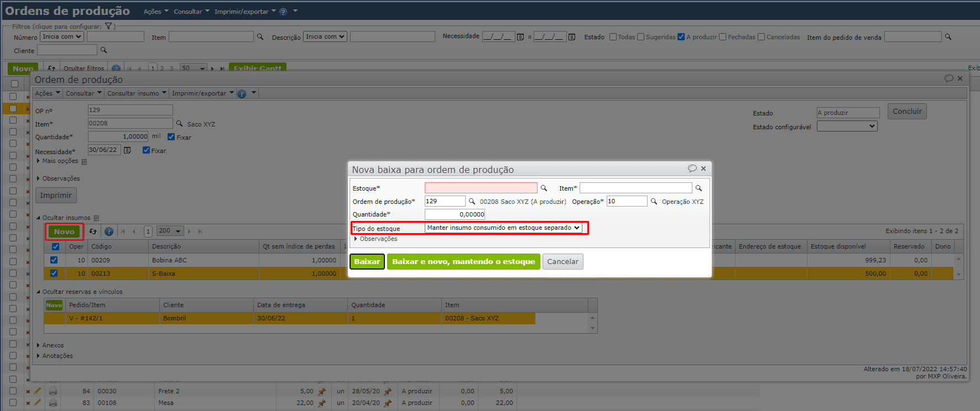Click the comment bubble icon in Nova baixa dialog
This screenshot has height=411, width=980.
coord(692,168)
